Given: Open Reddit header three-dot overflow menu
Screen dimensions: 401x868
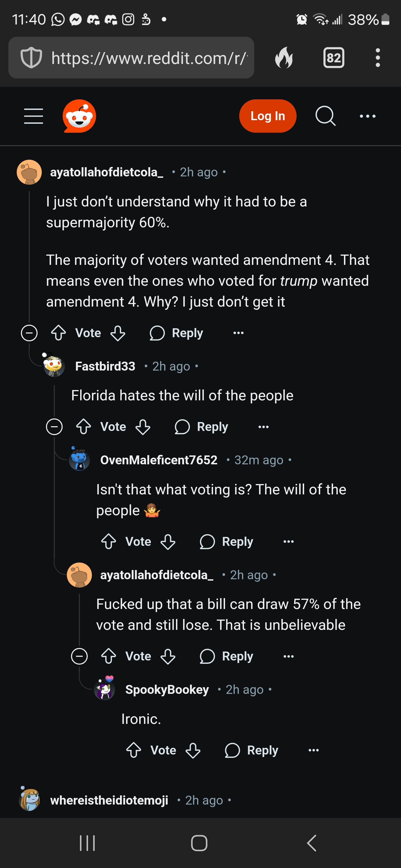Looking at the screenshot, I should (x=367, y=116).
